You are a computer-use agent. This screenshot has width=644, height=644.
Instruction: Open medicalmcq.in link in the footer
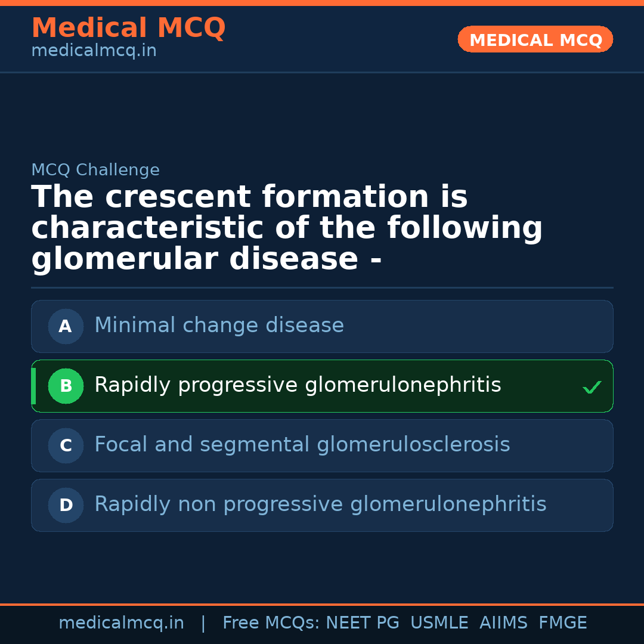121,623
